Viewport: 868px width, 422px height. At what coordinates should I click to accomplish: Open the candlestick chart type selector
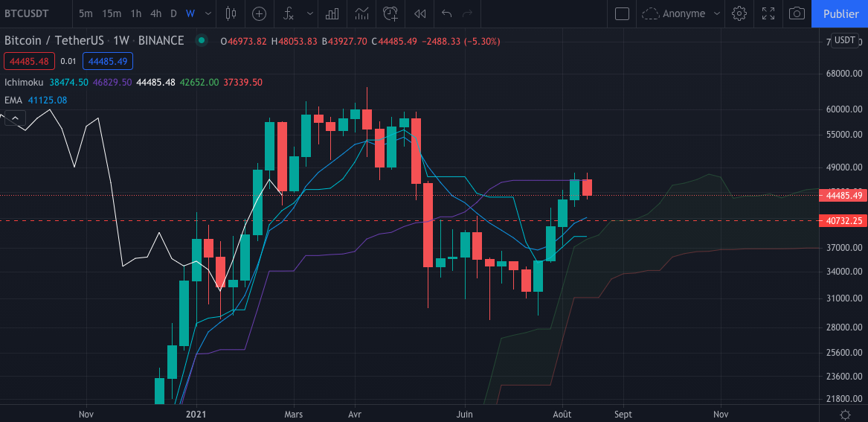231,13
